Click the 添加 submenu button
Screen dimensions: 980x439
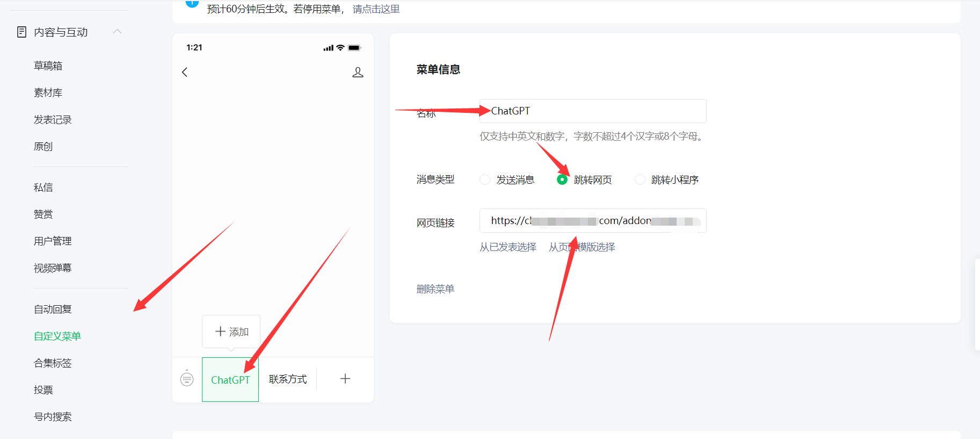click(231, 332)
